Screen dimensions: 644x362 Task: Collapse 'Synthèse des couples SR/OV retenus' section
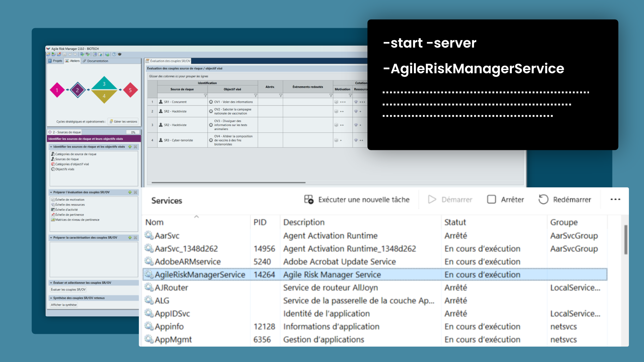(51, 298)
